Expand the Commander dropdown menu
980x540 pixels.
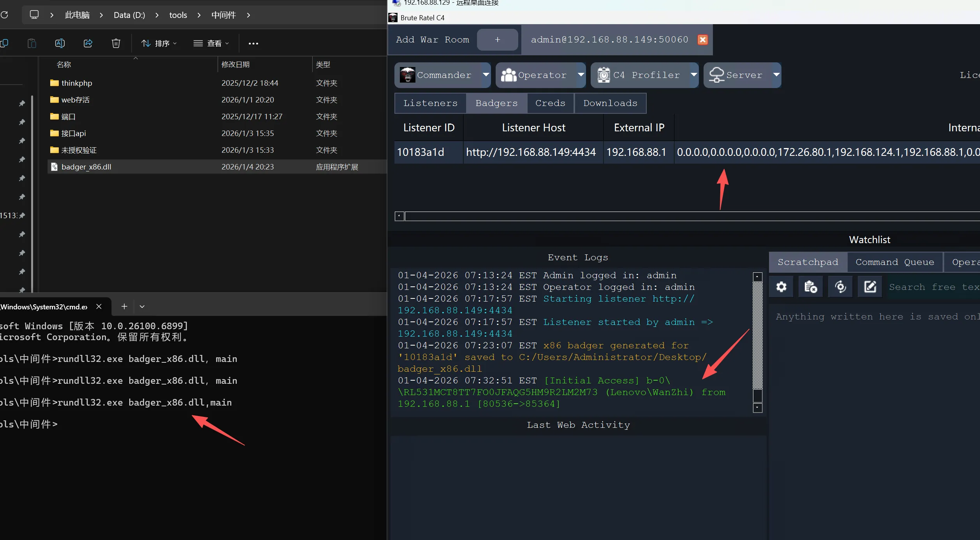[x=486, y=75]
